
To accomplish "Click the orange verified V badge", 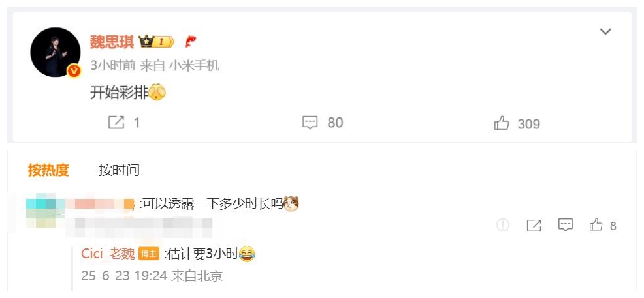I will (74, 71).
